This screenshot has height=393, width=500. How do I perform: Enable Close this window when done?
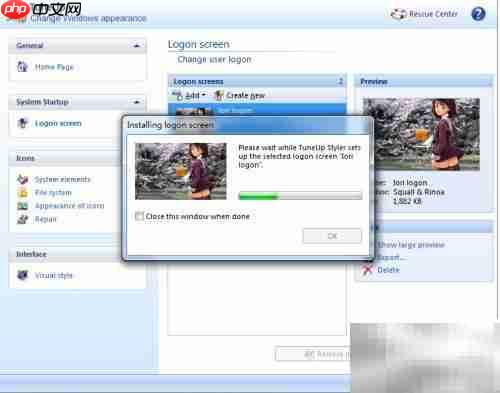click(139, 216)
